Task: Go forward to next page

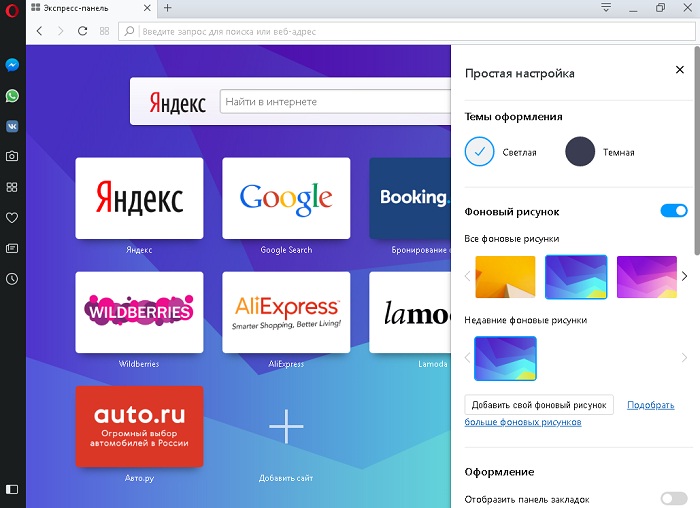Action: pyautogui.click(x=61, y=31)
